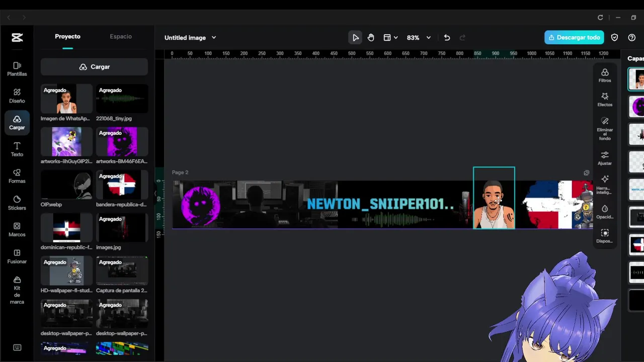This screenshot has width=644, height=362.
Task: Open the Kit de marca panel
Action: (17, 290)
